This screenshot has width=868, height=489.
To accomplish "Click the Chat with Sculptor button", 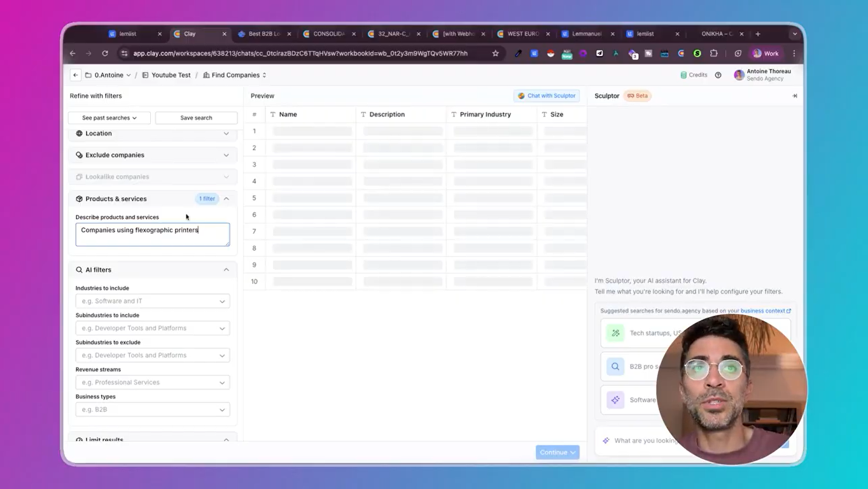I will click(x=547, y=96).
